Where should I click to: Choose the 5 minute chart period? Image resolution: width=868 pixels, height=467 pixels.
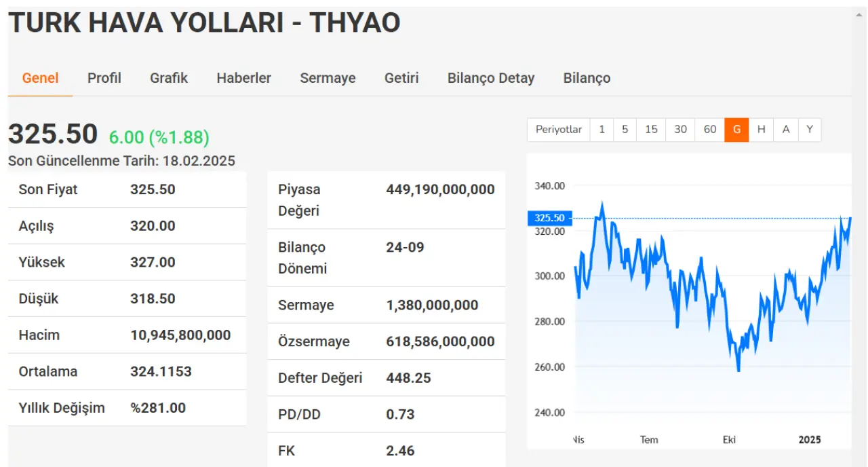coord(625,130)
